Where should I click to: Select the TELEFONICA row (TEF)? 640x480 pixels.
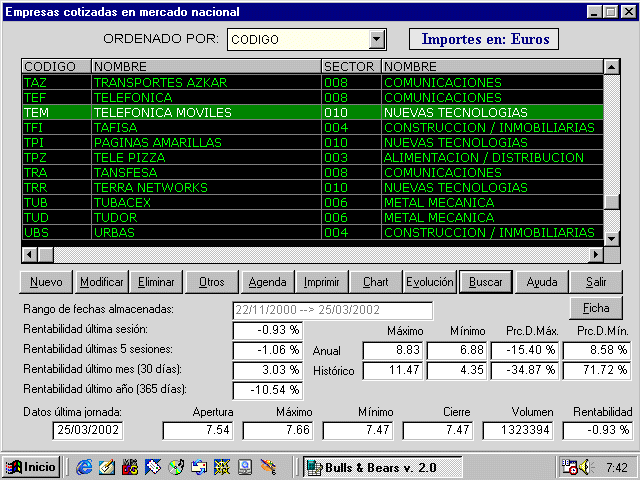(313, 98)
